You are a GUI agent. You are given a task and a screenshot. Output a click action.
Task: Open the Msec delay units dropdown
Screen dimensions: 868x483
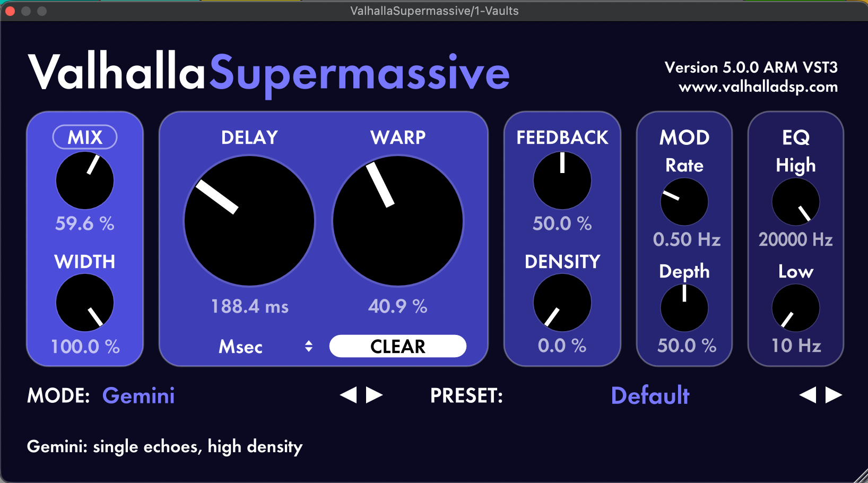tap(265, 347)
